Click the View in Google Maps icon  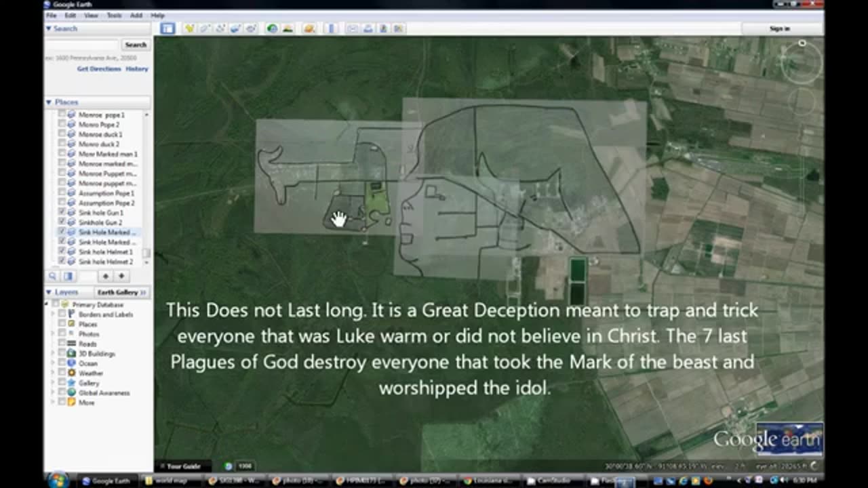click(399, 28)
